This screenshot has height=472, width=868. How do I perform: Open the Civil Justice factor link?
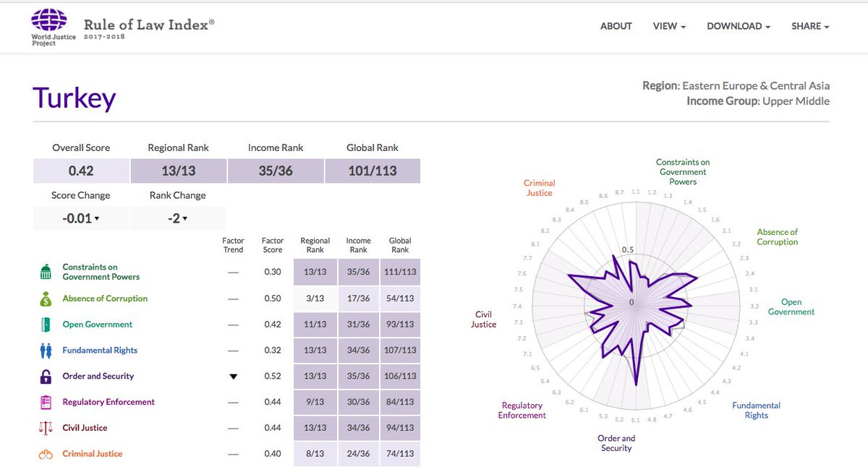(x=85, y=428)
